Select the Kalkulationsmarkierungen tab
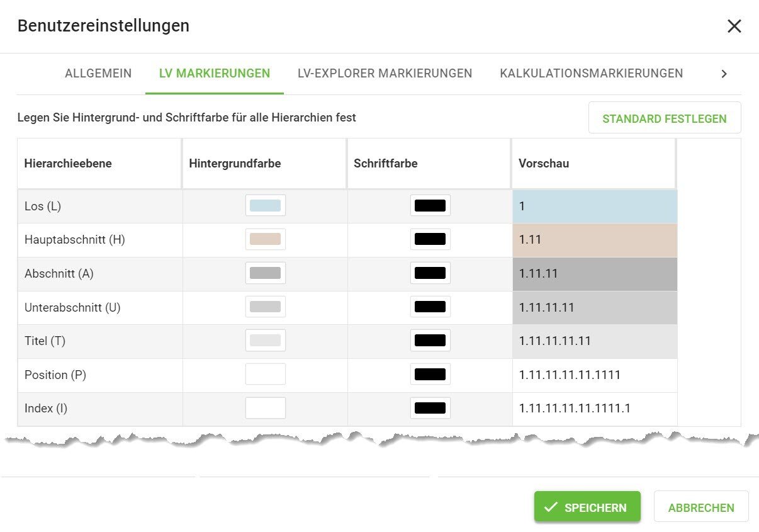Screen dimensions: 759x532 click(591, 74)
